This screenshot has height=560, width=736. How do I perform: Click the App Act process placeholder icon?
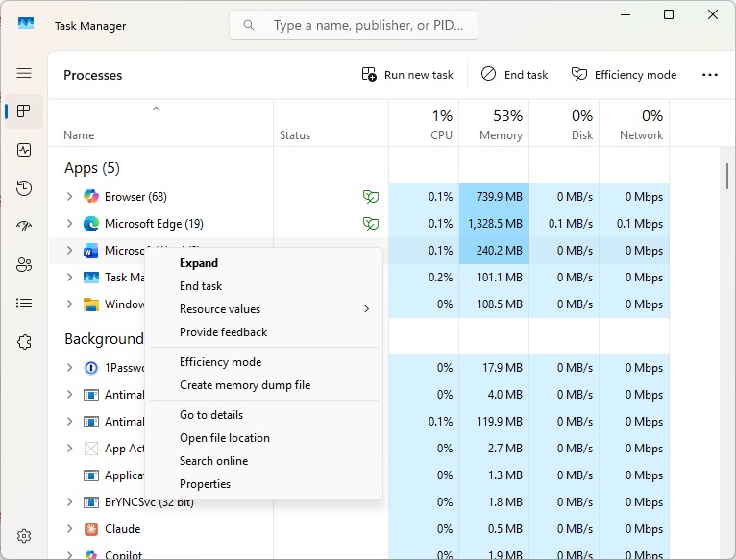point(91,449)
